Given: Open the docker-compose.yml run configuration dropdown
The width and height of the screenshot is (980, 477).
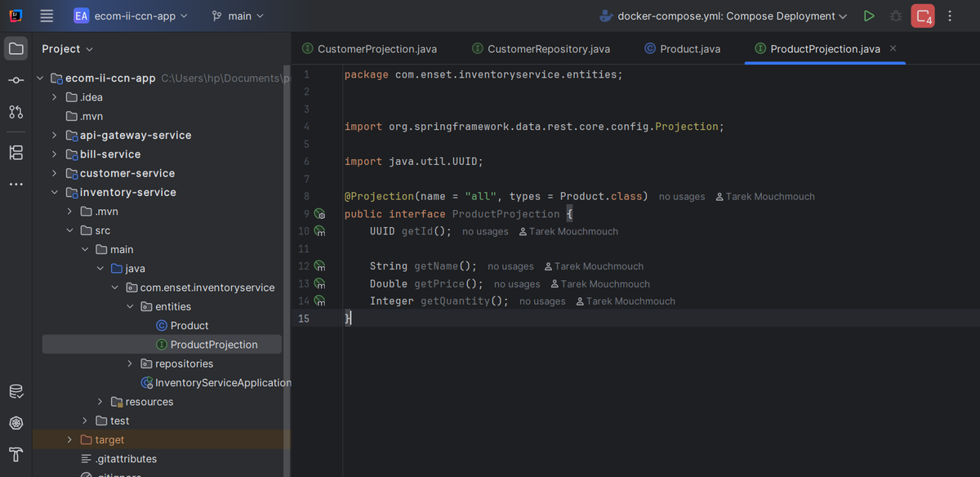Looking at the screenshot, I should (724, 16).
